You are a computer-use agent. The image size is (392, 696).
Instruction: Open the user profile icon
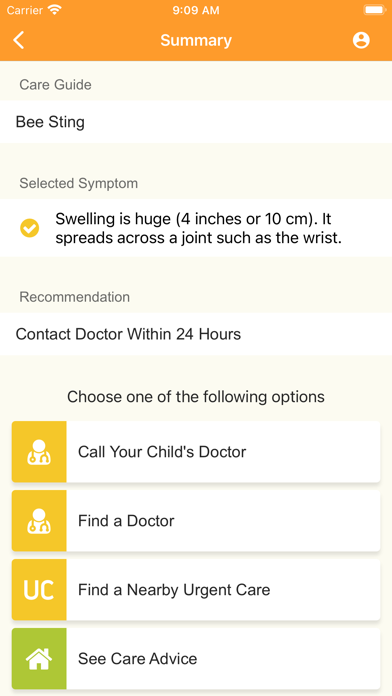tap(361, 40)
